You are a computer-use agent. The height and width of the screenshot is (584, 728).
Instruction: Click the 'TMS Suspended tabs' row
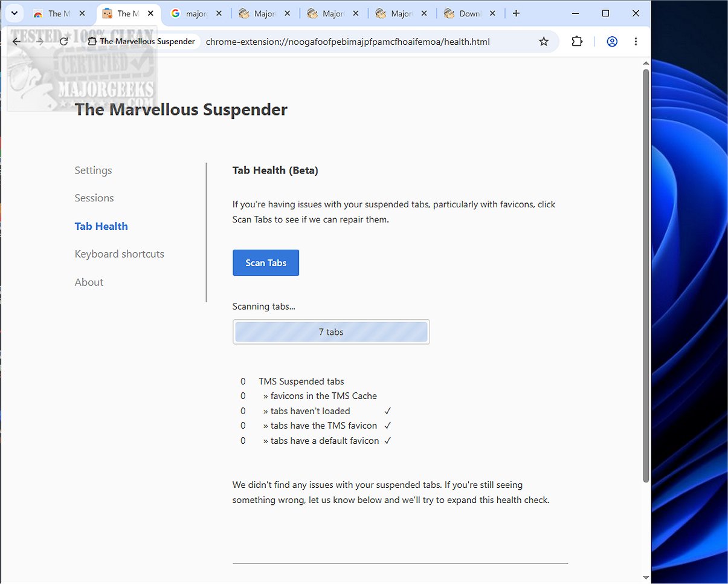point(301,381)
